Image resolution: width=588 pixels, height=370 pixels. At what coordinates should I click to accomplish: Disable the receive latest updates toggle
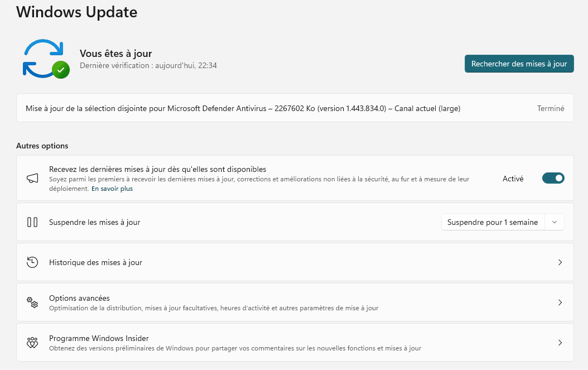553,179
